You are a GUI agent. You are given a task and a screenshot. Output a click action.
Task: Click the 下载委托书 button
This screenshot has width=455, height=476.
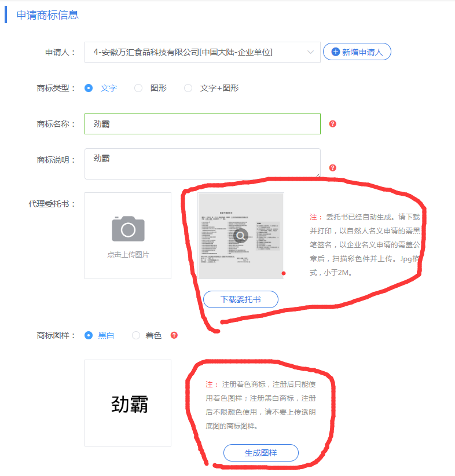click(241, 299)
